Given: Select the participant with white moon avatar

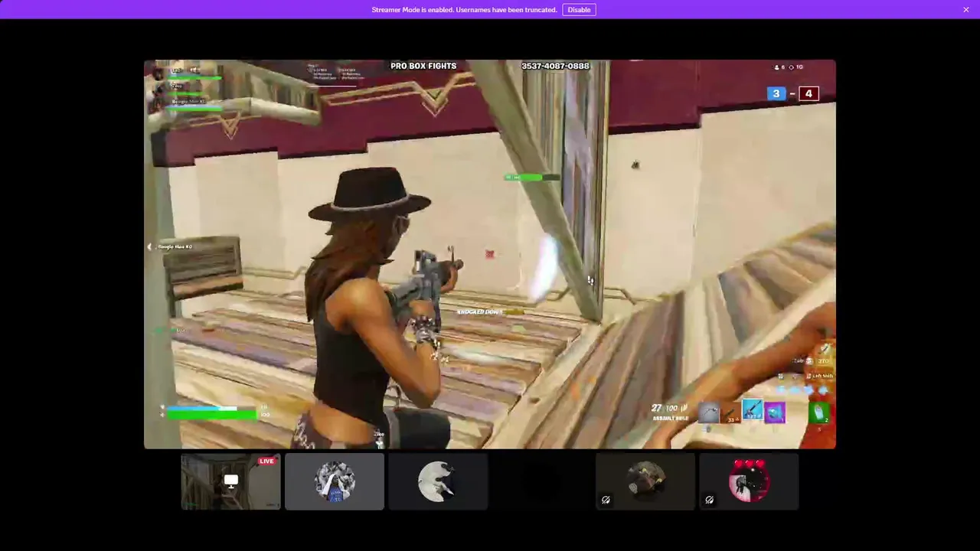Looking at the screenshot, I should click(x=438, y=481).
